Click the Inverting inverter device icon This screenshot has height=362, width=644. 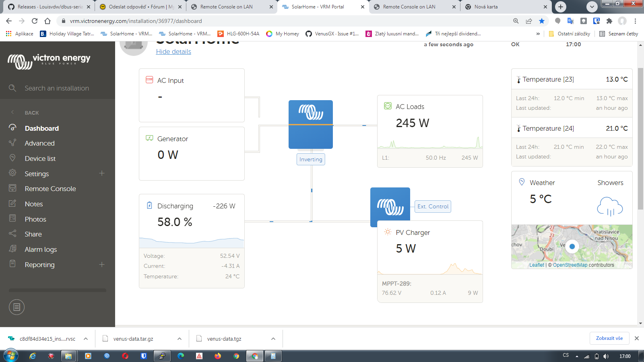point(310,124)
